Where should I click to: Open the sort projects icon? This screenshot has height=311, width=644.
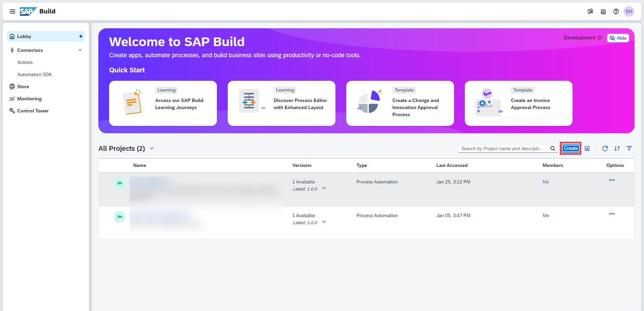(617, 148)
